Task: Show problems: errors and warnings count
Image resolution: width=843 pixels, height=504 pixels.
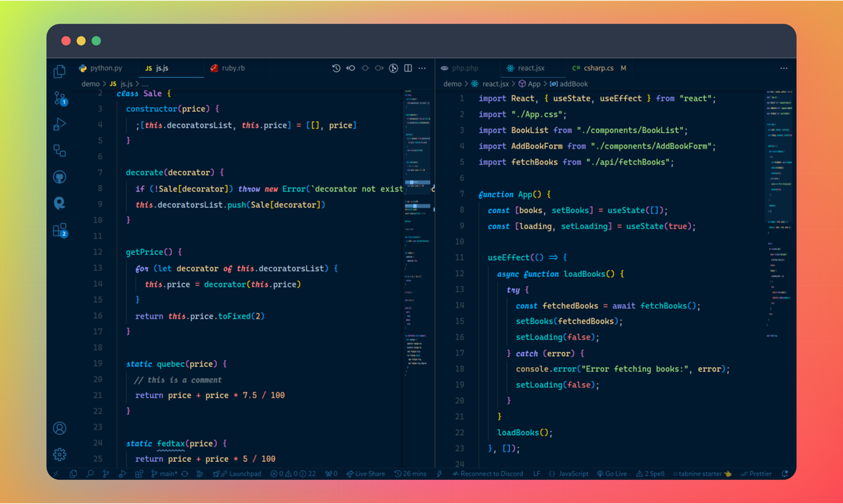Action: pos(293,474)
